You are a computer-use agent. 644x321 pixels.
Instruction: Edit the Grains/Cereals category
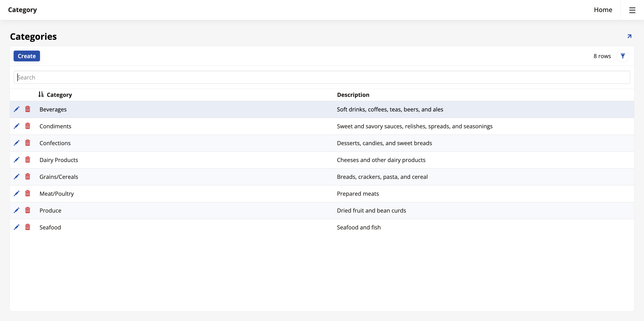click(x=17, y=176)
